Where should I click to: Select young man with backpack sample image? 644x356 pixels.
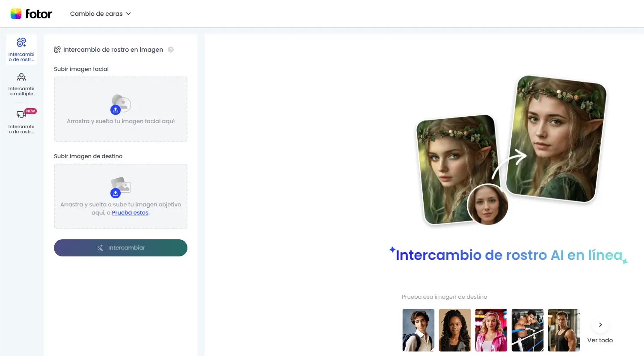418,330
